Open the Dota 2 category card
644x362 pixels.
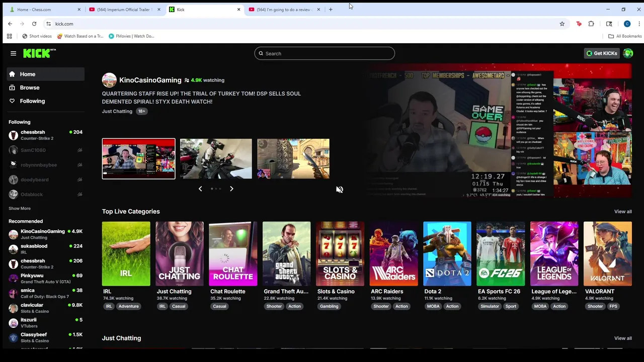point(447,254)
